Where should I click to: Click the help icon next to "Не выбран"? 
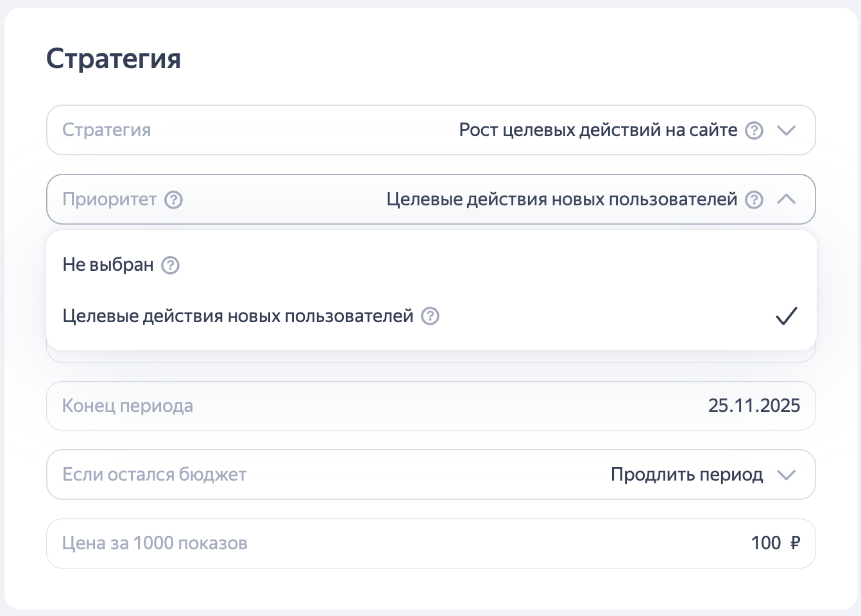pos(170,265)
